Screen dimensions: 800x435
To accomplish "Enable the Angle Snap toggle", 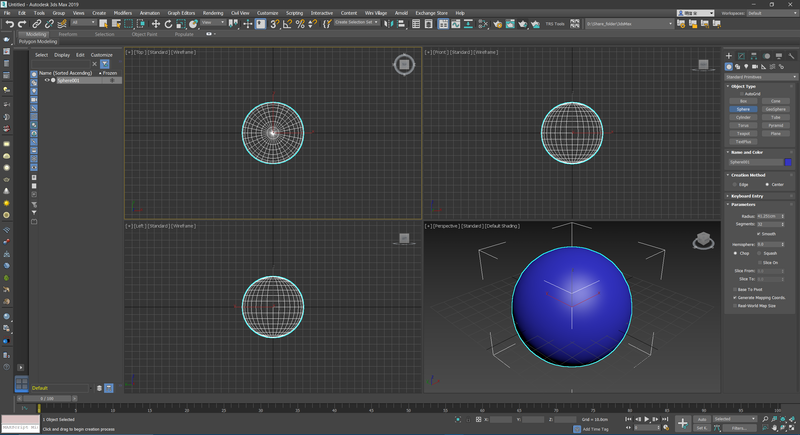I will click(287, 23).
